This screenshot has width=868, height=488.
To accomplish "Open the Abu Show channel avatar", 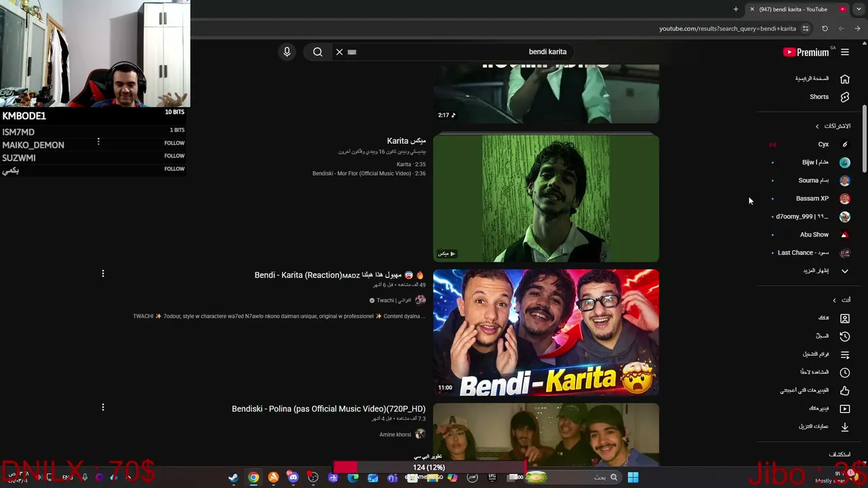I will (x=845, y=235).
